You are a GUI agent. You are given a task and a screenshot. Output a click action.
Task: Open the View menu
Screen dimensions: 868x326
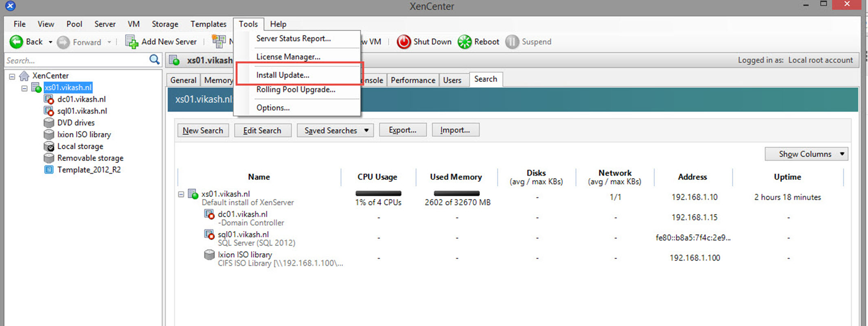click(x=46, y=24)
